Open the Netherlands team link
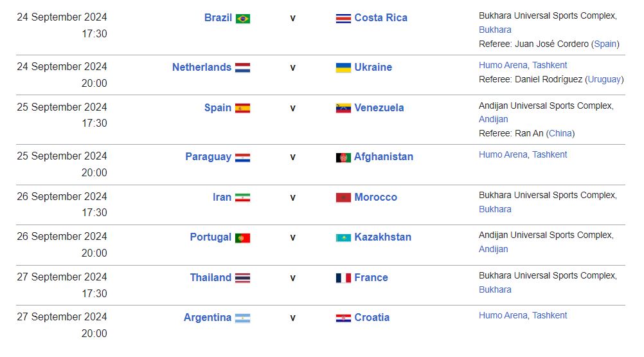Viewport: 644px width, 357px height. [x=201, y=67]
